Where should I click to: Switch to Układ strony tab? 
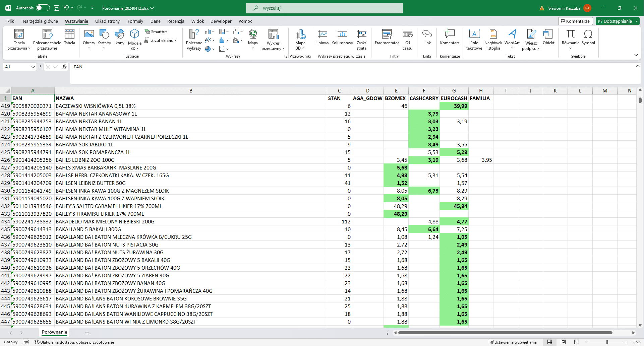coord(107,21)
